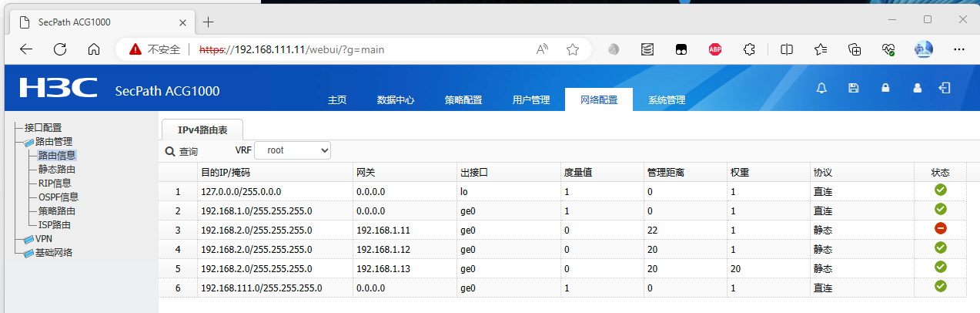Open ISP路由 in the sidebar
Viewport: 980px width, 313px height.
point(55,225)
